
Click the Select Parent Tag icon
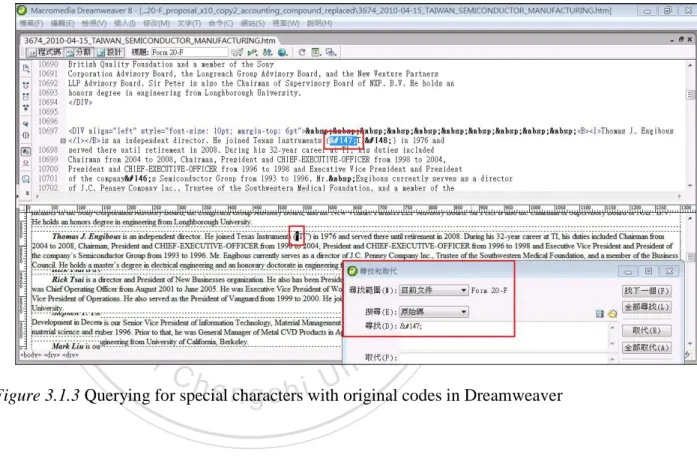point(26,124)
